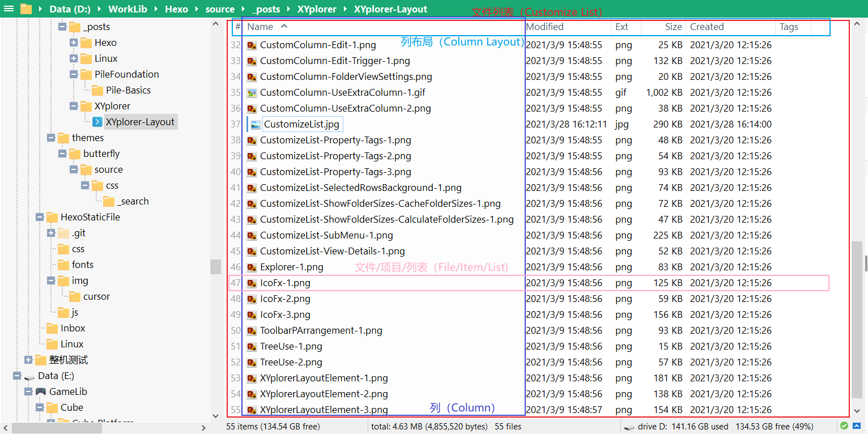Click Hexo in the breadcrumb path
The image size is (868, 434).
(x=176, y=8)
